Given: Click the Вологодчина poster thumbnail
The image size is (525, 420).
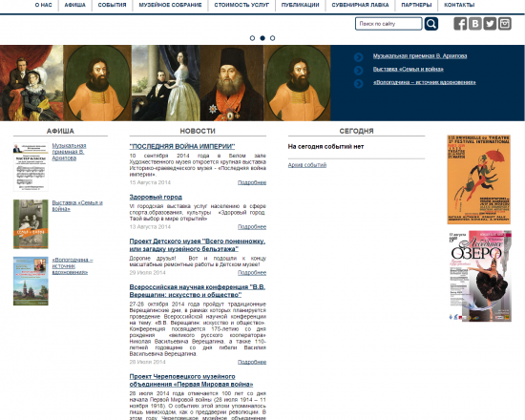Looking at the screenshot, I should tap(31, 281).
